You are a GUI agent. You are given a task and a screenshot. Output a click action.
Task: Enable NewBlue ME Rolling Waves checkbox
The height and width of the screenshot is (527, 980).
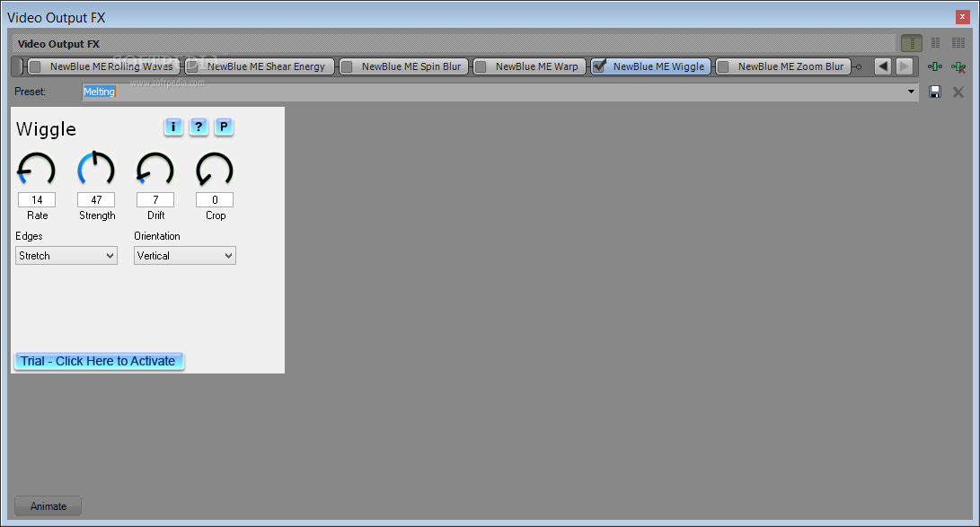point(36,66)
